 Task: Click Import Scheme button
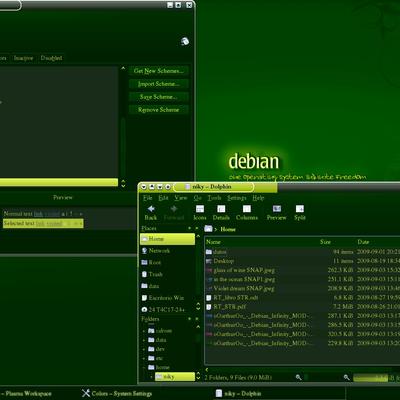click(x=159, y=84)
